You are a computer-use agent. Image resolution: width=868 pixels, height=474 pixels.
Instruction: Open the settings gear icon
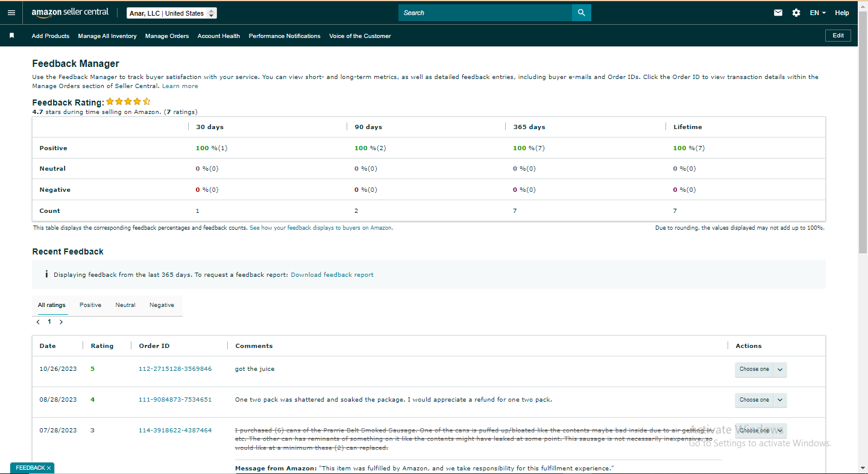click(796, 13)
